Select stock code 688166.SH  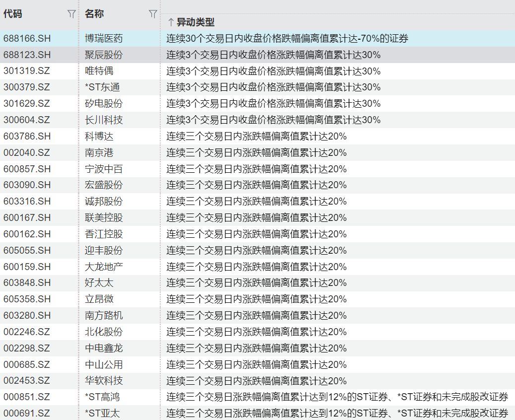tap(27, 38)
